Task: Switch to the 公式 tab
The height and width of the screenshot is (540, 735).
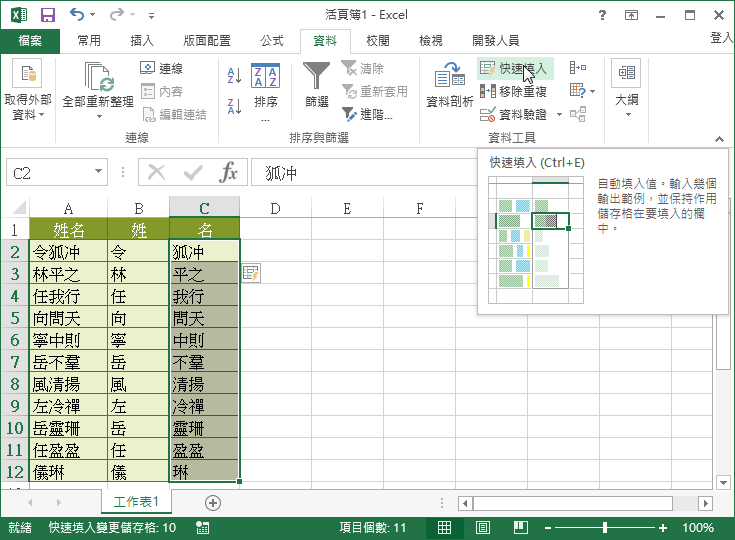Action: coord(272,41)
